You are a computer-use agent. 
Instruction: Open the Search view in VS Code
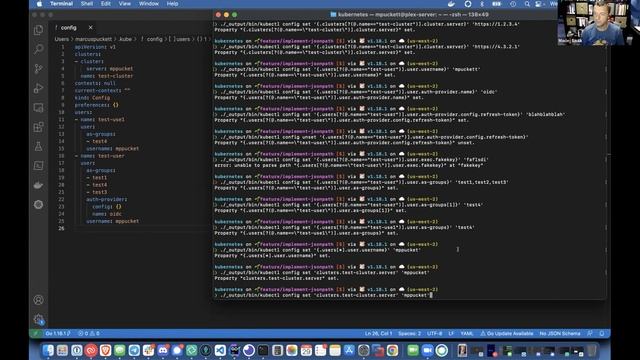(39, 49)
